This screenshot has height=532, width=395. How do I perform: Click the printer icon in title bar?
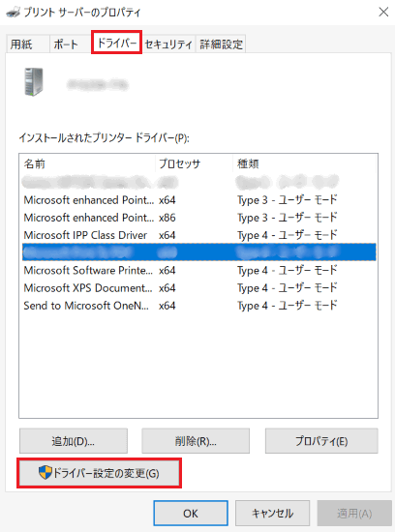pyautogui.click(x=13, y=13)
